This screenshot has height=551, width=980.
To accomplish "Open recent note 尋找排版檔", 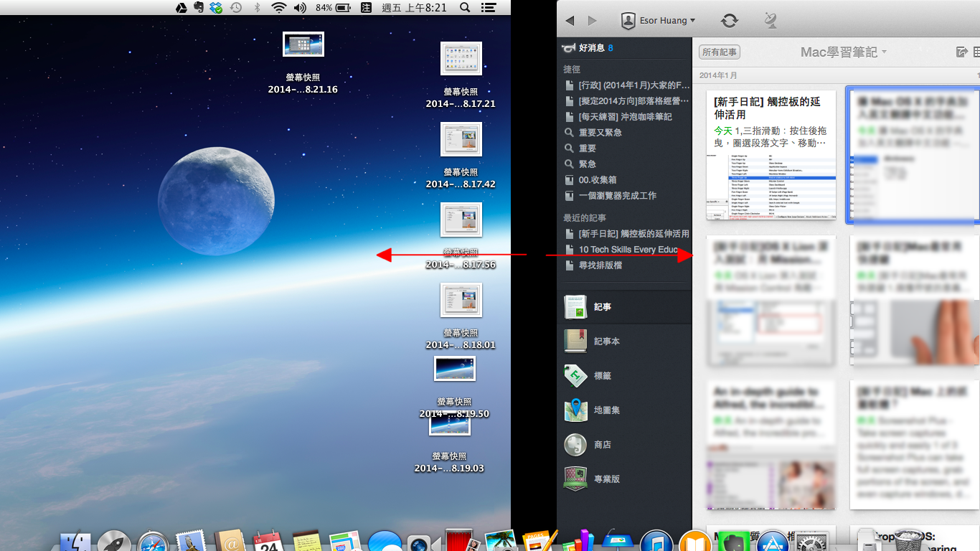I will click(593, 265).
